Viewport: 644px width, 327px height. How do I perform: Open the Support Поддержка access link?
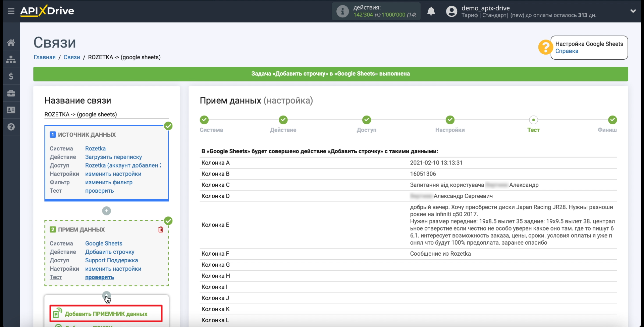tap(111, 260)
